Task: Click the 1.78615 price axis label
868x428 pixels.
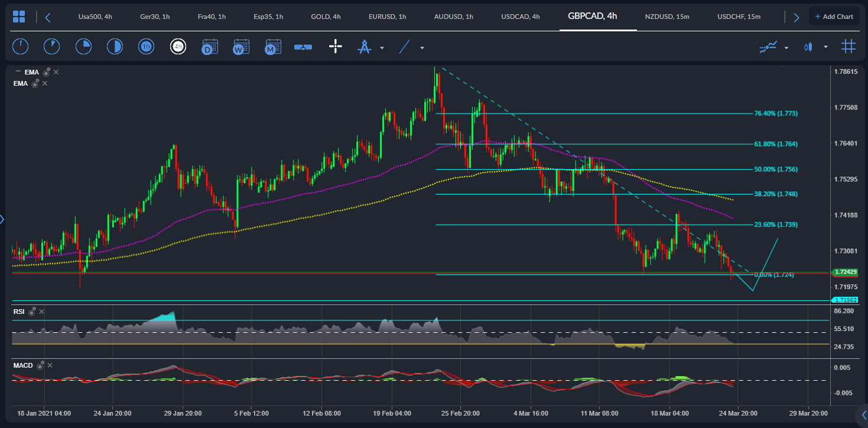Action: pyautogui.click(x=846, y=72)
